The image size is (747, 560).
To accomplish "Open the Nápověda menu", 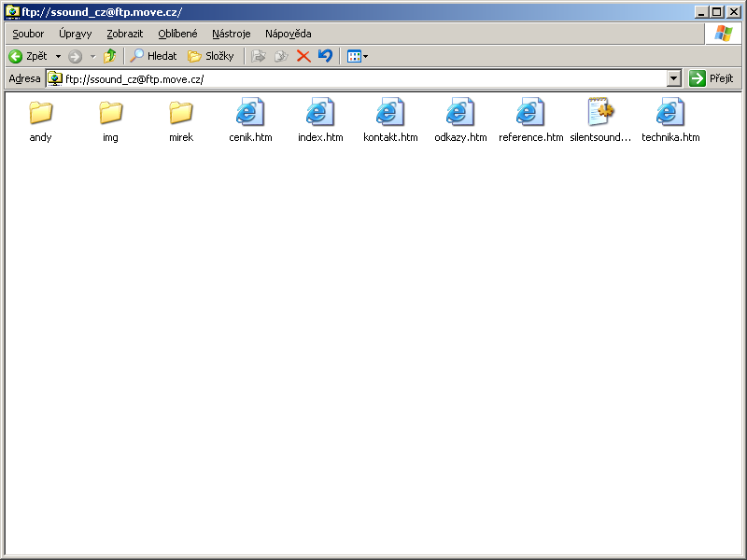I will (289, 34).
